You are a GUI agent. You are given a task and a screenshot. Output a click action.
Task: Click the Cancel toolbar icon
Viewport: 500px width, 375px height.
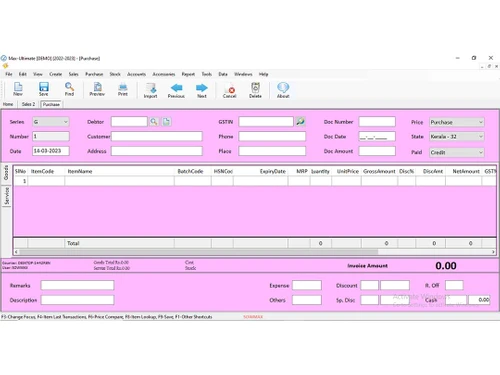229,90
